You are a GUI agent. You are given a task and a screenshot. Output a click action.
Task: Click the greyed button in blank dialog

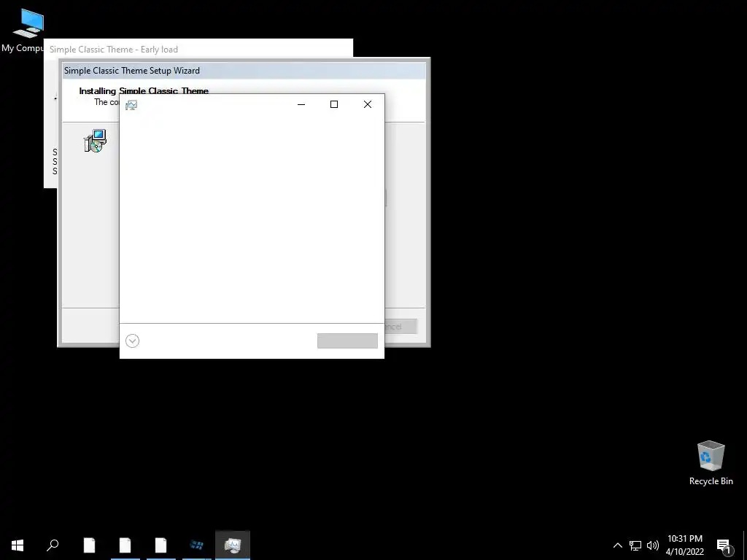(347, 341)
